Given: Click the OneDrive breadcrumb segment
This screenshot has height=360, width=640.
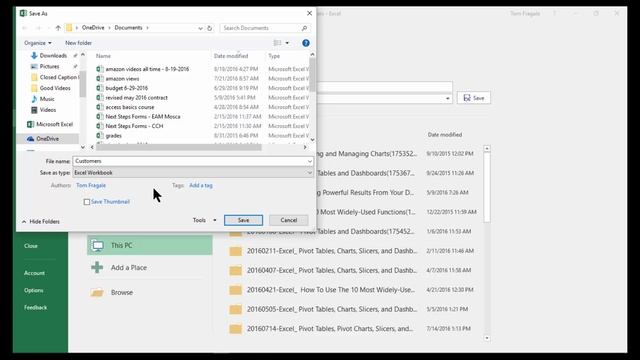Looking at the screenshot, I should (x=93, y=28).
